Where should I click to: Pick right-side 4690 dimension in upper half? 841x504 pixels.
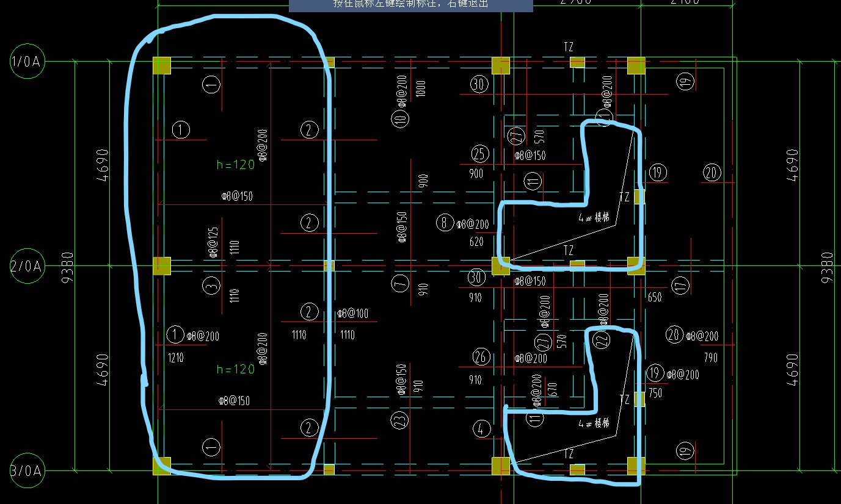pyautogui.click(x=792, y=164)
